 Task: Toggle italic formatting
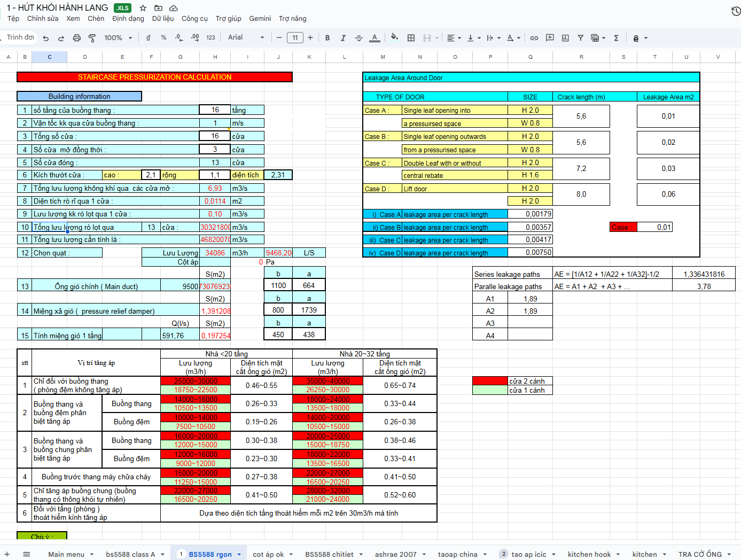coord(343,38)
